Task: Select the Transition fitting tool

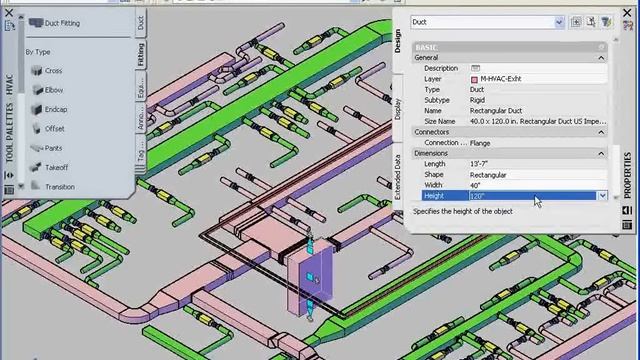Action: (x=53, y=187)
